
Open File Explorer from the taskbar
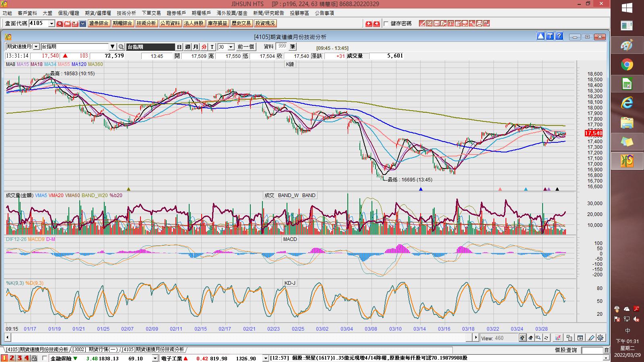[627, 123]
